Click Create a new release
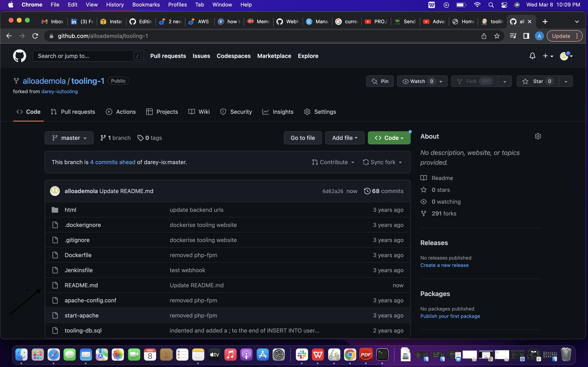This screenshot has height=367, width=588. tap(444, 265)
